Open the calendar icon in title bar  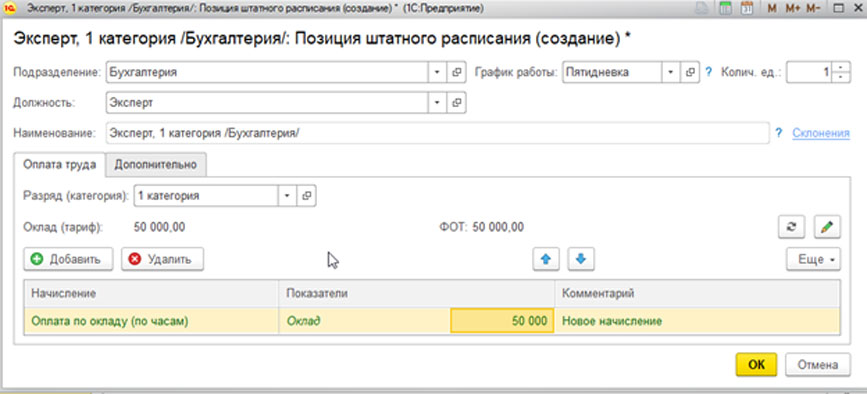click(x=746, y=9)
